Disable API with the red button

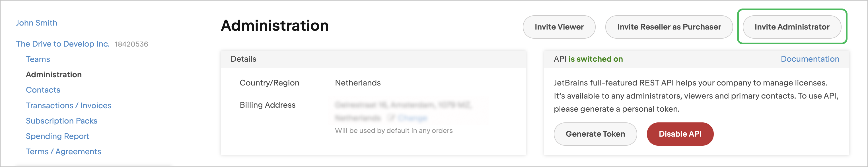[680, 134]
